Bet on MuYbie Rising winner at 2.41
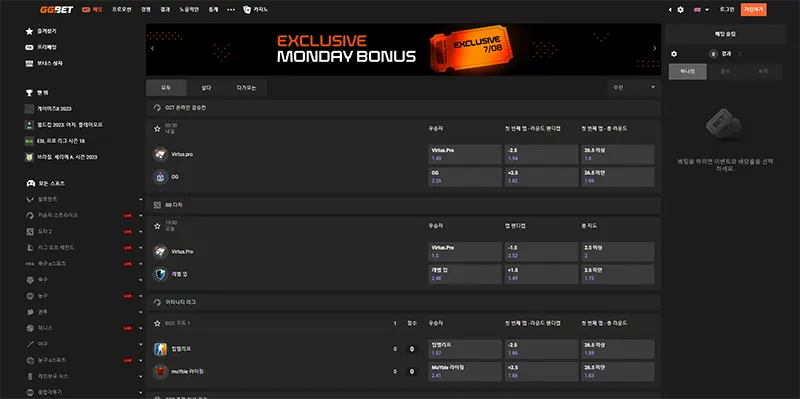This screenshot has height=399, width=800. [x=465, y=371]
